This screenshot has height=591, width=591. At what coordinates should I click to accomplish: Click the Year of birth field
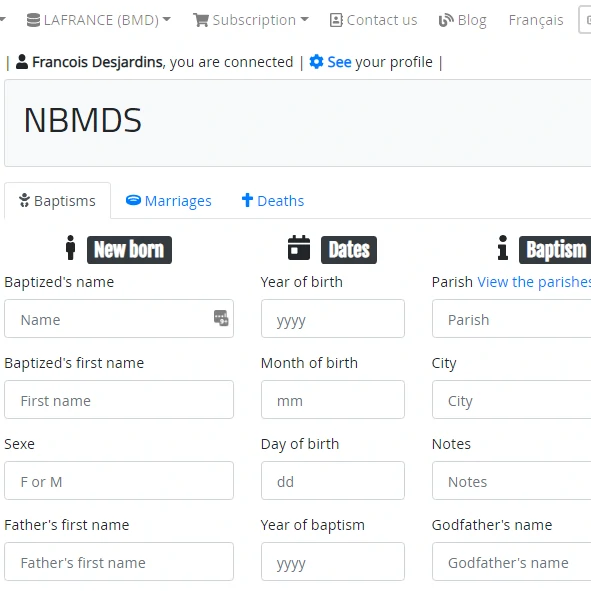pyautogui.click(x=333, y=318)
